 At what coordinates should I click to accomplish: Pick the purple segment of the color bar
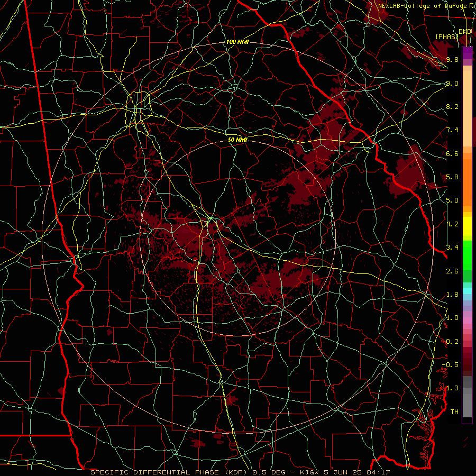(467, 53)
